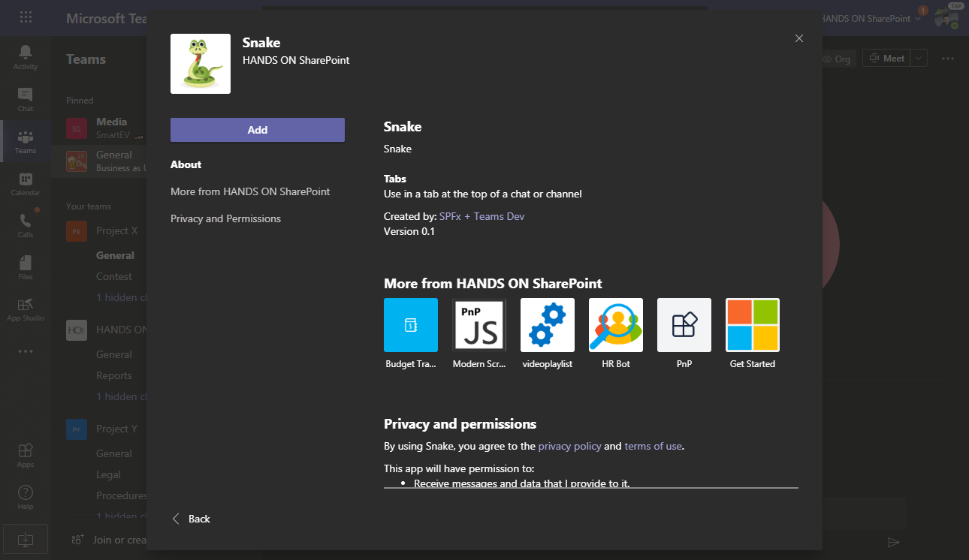The image size is (969, 560).
Task: Open Reports channel under HANDS ON
Action: [x=113, y=375]
